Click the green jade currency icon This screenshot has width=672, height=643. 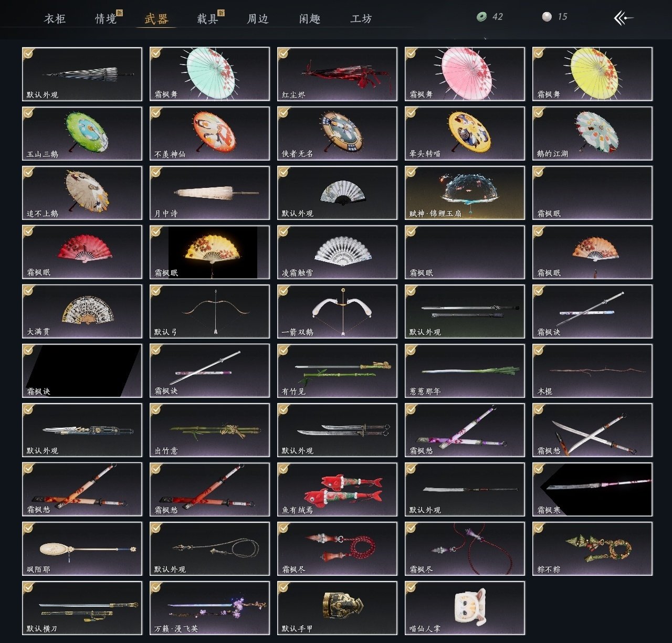(481, 17)
